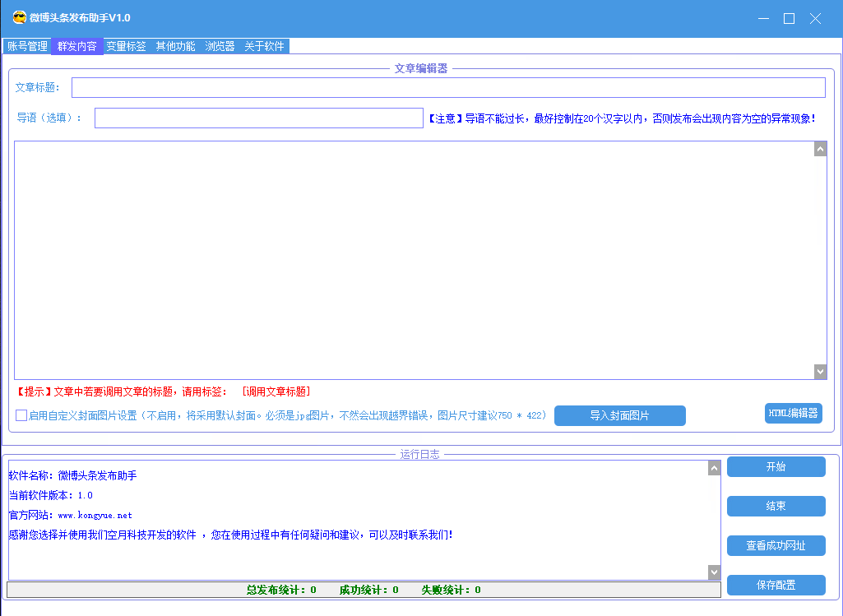This screenshot has width=843, height=616.
Task: Click the 官方网站: www.kongyue.net log line
Action: tap(71, 516)
